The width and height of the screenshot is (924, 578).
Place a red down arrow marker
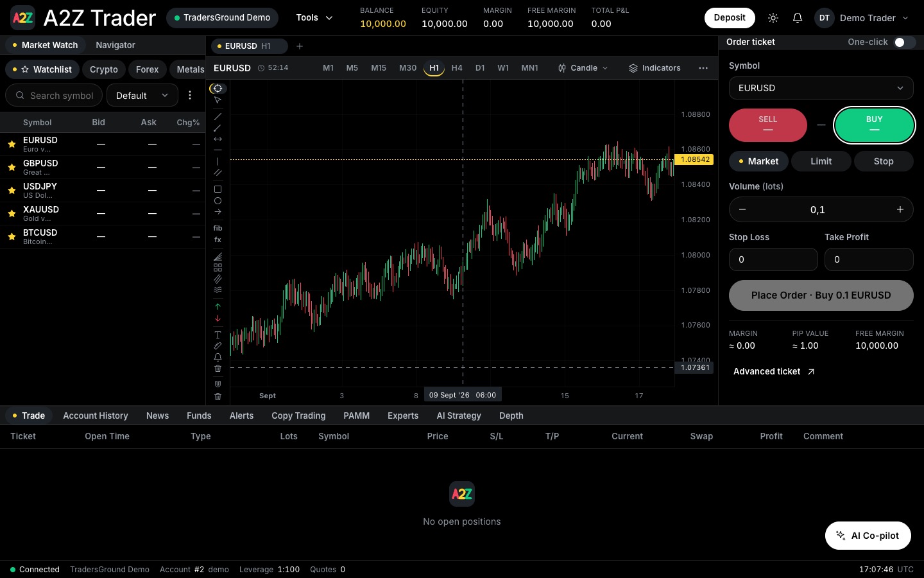(x=218, y=319)
